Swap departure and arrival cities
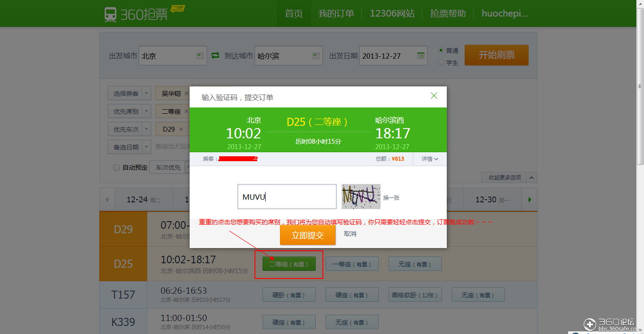 216,56
